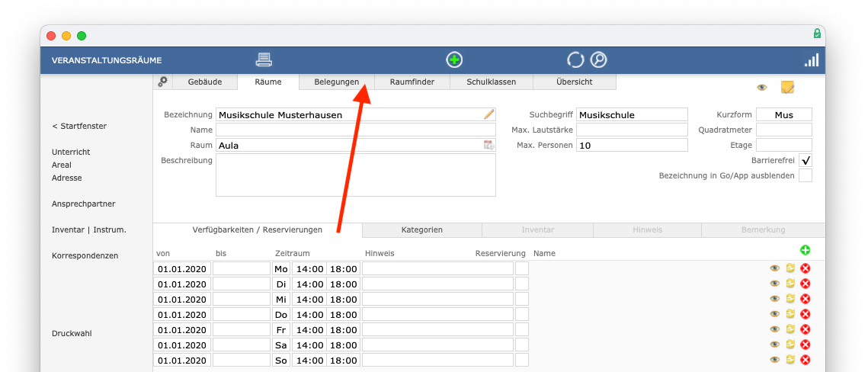
Task: Click the empty Beschreibung text area
Action: pos(355,175)
